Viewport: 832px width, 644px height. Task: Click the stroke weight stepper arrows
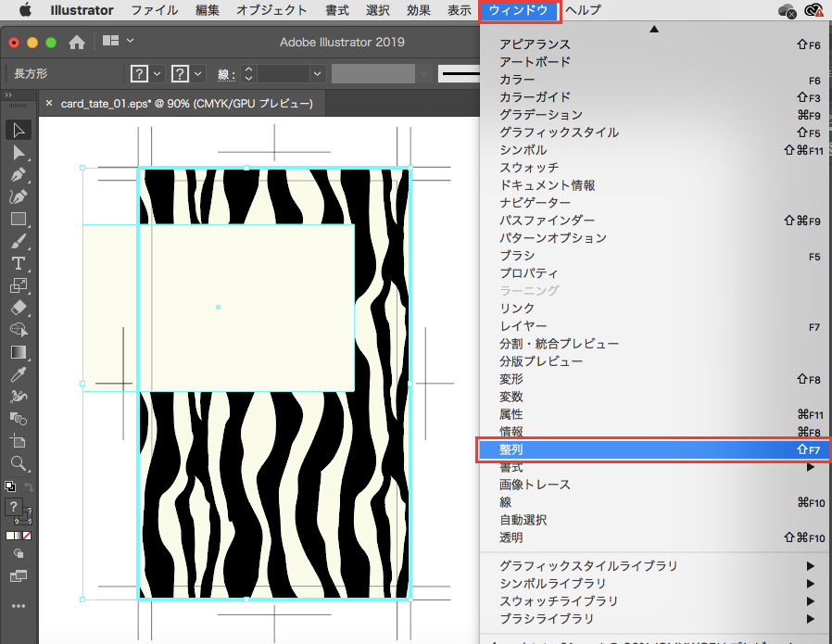tap(248, 73)
